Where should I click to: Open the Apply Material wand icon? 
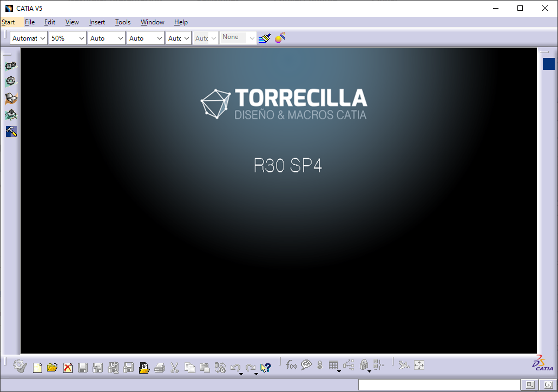280,38
